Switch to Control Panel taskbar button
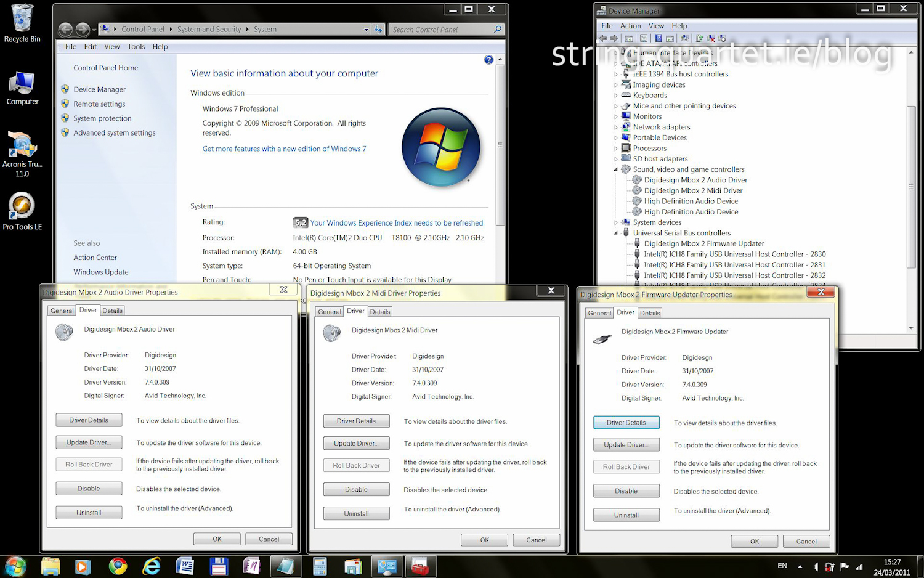This screenshot has width=924, height=578. point(387,566)
